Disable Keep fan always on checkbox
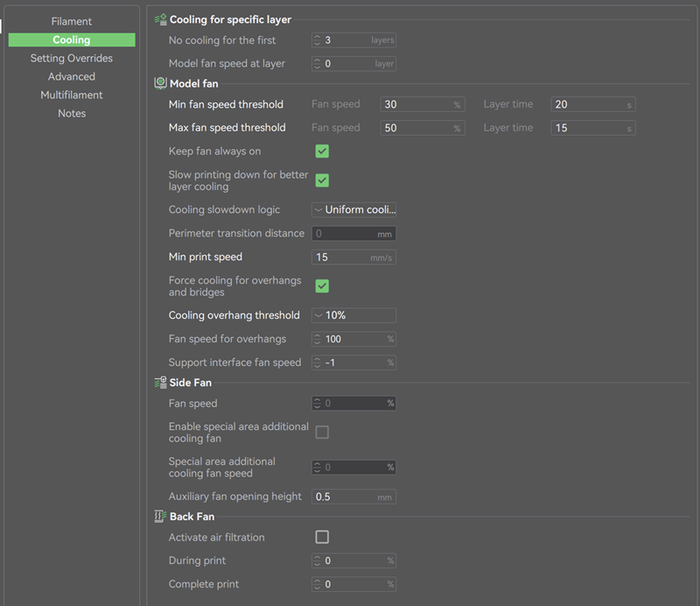This screenshot has height=606, width=700. (322, 151)
